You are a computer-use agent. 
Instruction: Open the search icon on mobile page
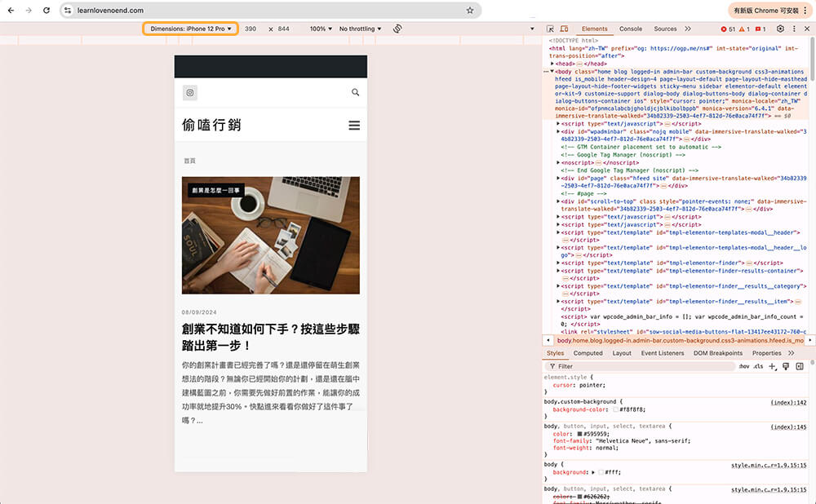[356, 92]
